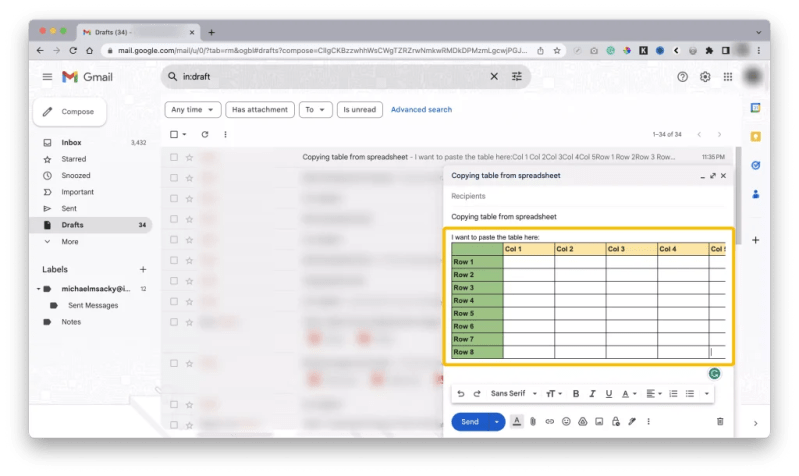
Task: Toggle bold formatting
Action: pos(576,394)
